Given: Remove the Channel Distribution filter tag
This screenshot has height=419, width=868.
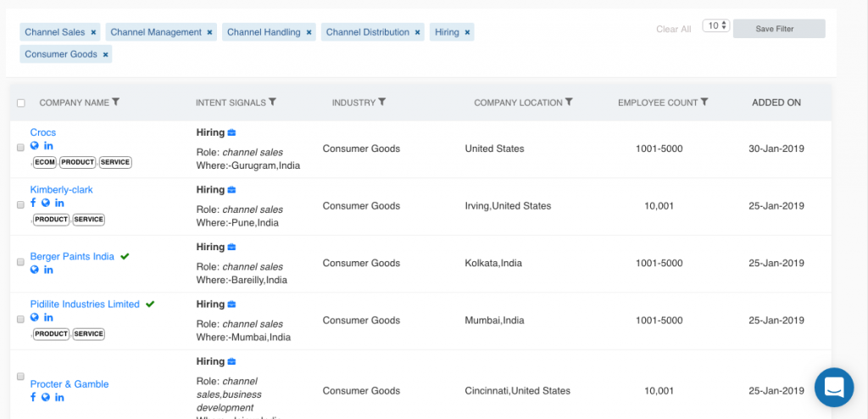Looking at the screenshot, I should (x=417, y=32).
